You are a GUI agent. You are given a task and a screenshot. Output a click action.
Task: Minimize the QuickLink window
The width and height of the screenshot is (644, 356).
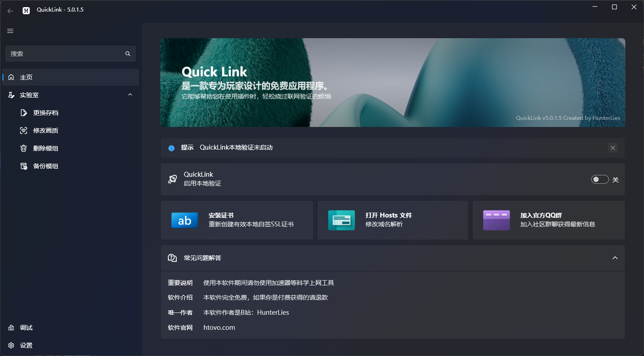point(594,7)
